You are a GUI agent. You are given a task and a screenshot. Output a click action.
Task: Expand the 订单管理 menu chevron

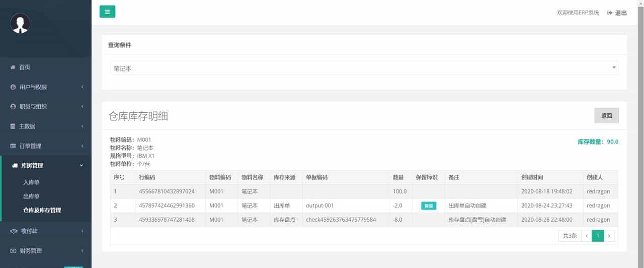[82, 146]
